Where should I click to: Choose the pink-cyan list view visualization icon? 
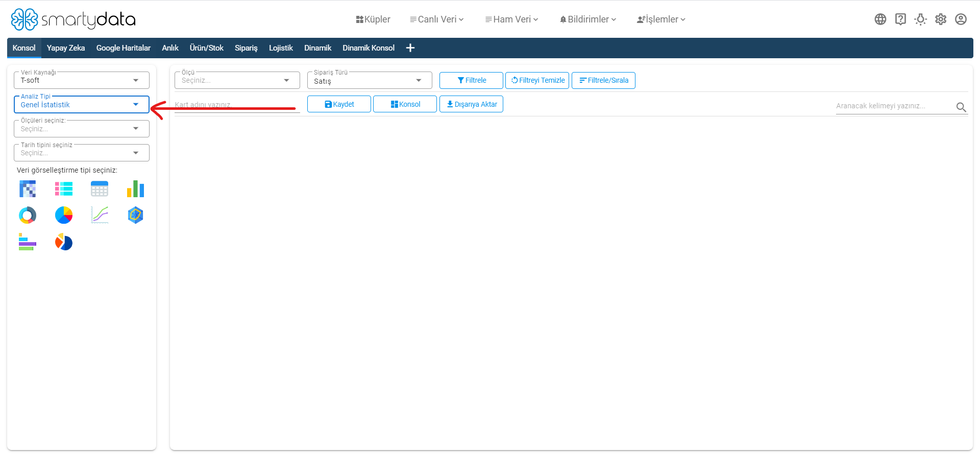pyautogui.click(x=64, y=189)
